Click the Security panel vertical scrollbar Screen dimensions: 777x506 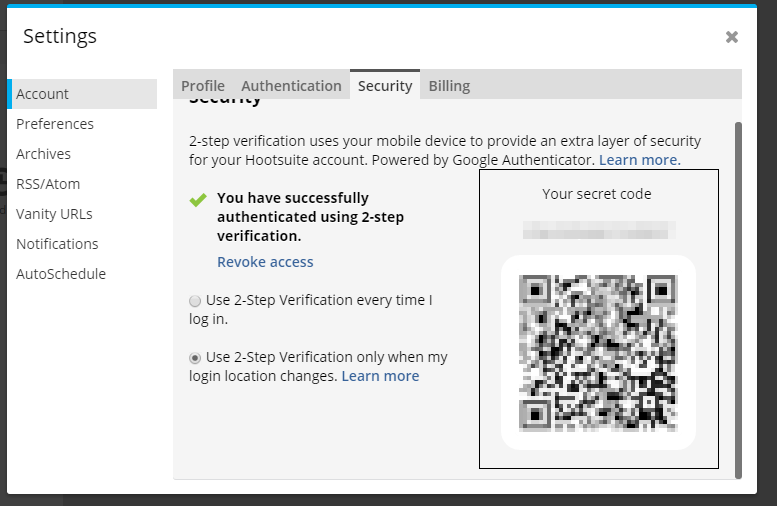pyautogui.click(x=738, y=300)
